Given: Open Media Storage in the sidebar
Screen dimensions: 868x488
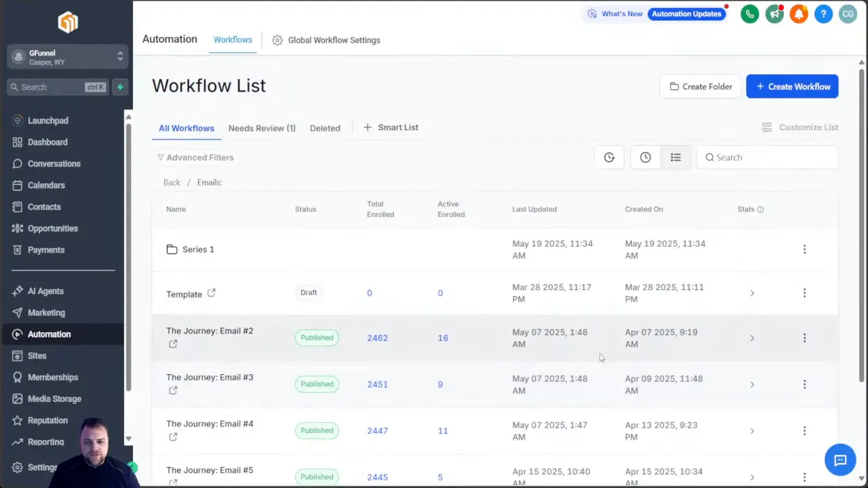Looking at the screenshot, I should click(x=54, y=399).
